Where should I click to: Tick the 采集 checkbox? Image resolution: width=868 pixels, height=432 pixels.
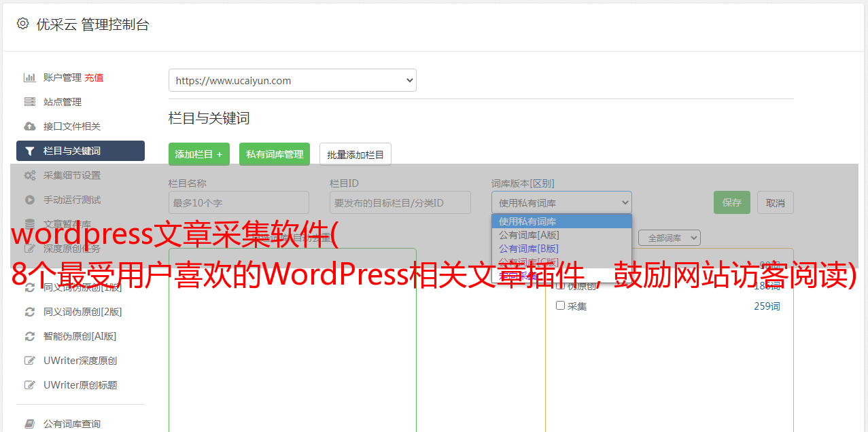click(561, 306)
